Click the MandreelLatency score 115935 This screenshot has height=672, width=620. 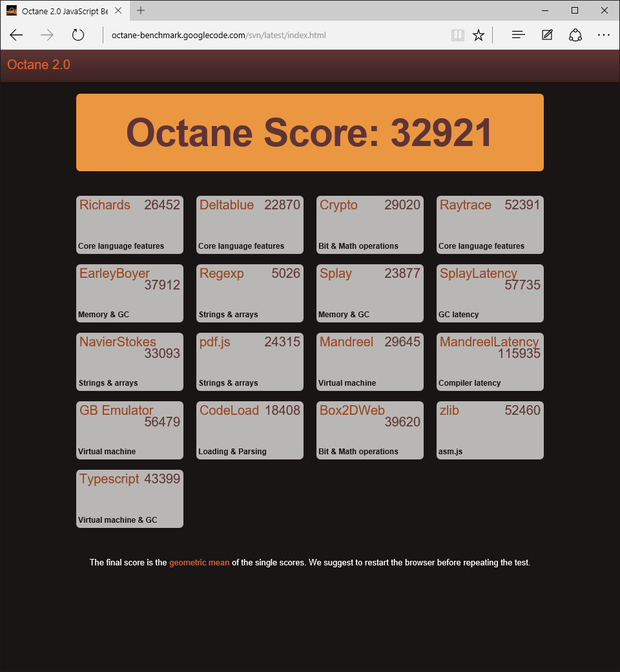click(x=519, y=353)
